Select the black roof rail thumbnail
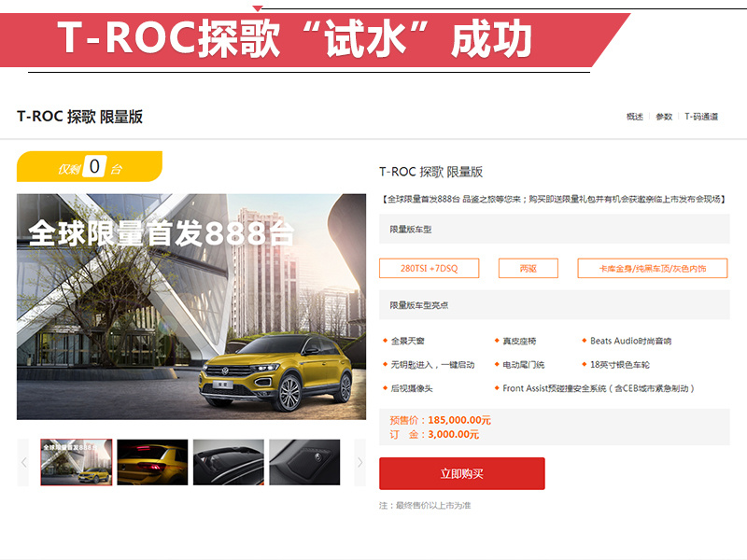747x560 pixels. [229, 462]
